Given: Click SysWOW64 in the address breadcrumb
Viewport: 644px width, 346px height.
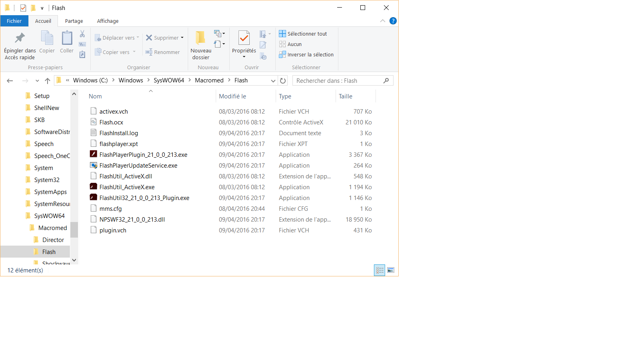Looking at the screenshot, I should [x=169, y=80].
